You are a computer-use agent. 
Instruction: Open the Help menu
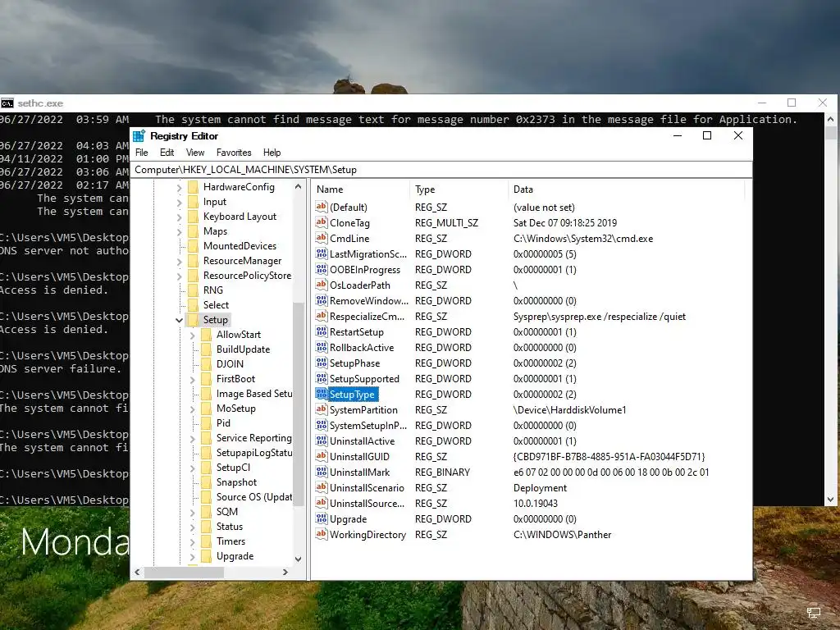click(x=272, y=153)
